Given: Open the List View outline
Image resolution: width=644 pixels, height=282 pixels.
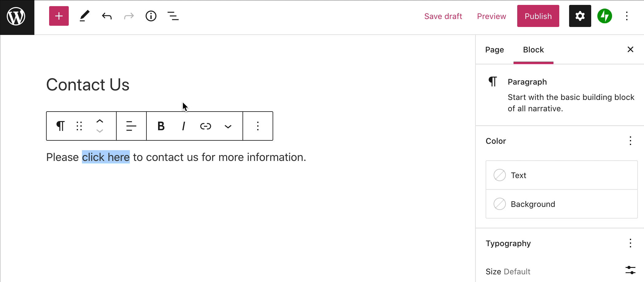Looking at the screenshot, I should tap(173, 16).
